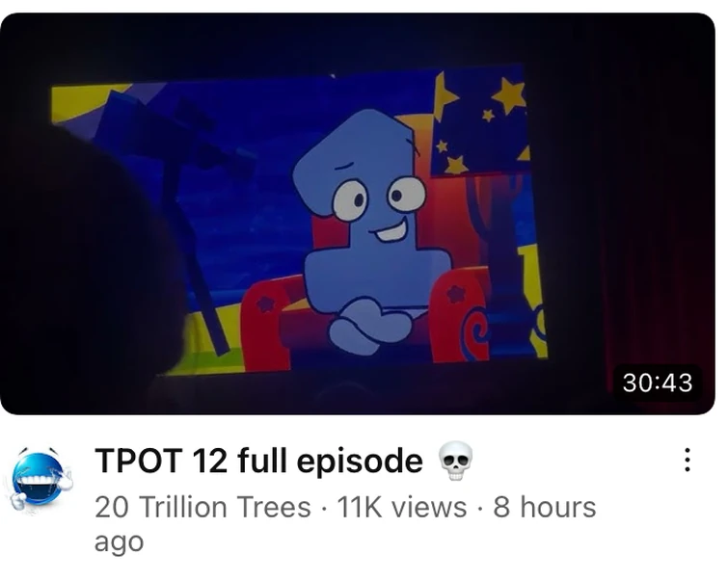Visit the 20 Trillion Trees channel name
This screenshot has height=581, width=728.
point(202,506)
